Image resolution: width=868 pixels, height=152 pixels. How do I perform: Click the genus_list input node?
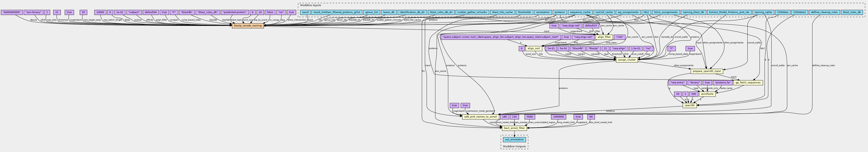pyautogui.click(x=371, y=12)
